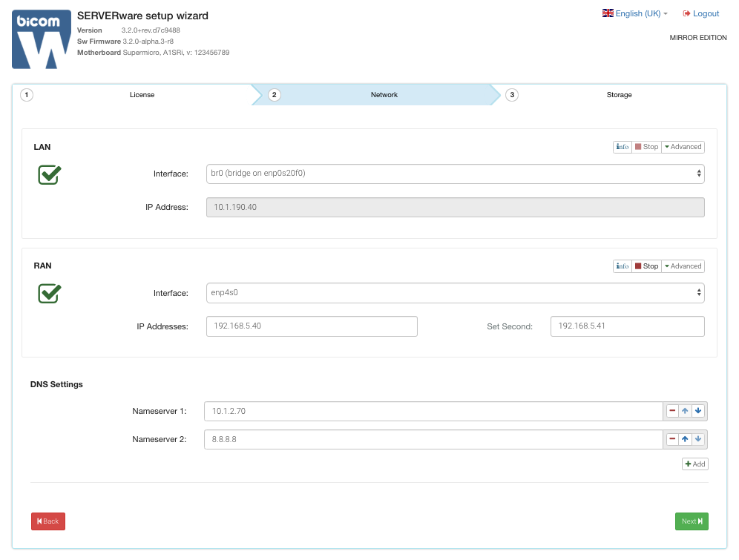Click the MIRROR EDITION text

(x=698, y=38)
